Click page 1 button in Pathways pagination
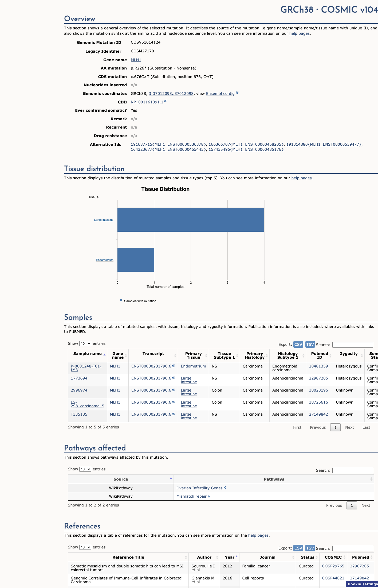Screen dimensions: 378x588 click(x=352, y=505)
